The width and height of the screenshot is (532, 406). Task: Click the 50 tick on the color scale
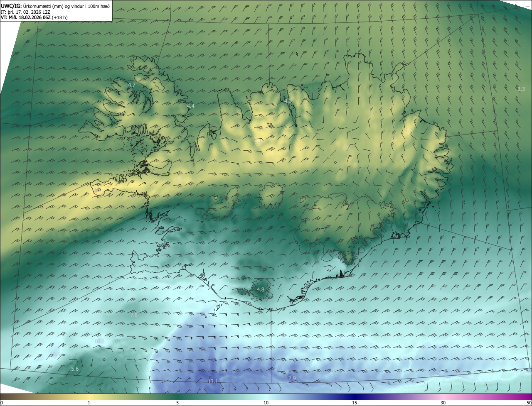tap(529, 403)
